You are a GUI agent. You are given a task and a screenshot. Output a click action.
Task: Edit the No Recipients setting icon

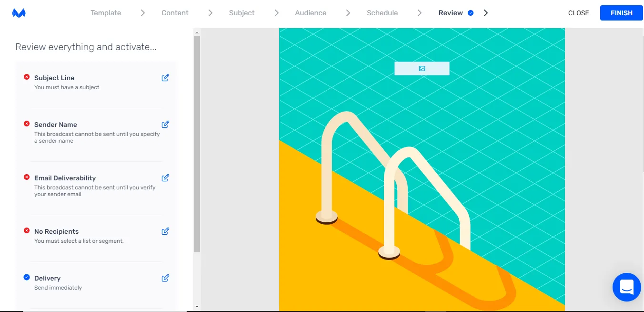[x=165, y=231]
